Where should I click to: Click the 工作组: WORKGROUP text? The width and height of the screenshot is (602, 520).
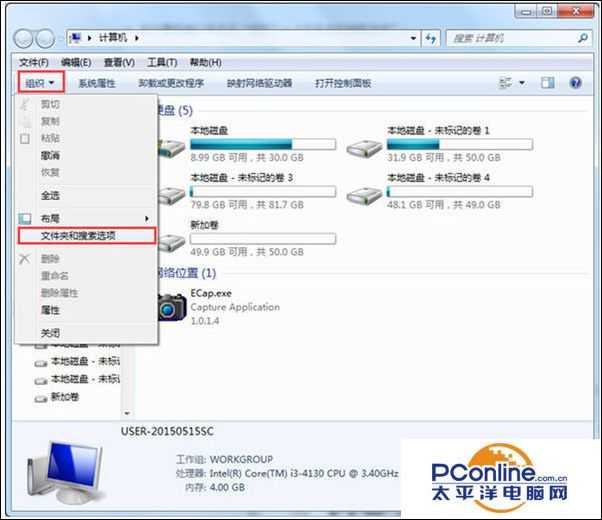click(225, 459)
